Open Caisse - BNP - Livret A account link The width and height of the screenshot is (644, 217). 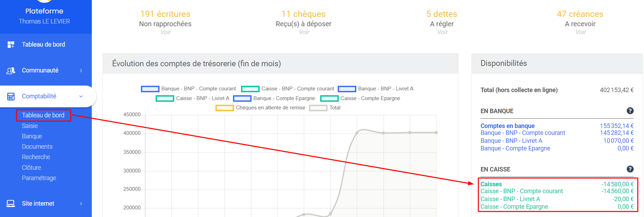tap(510, 199)
